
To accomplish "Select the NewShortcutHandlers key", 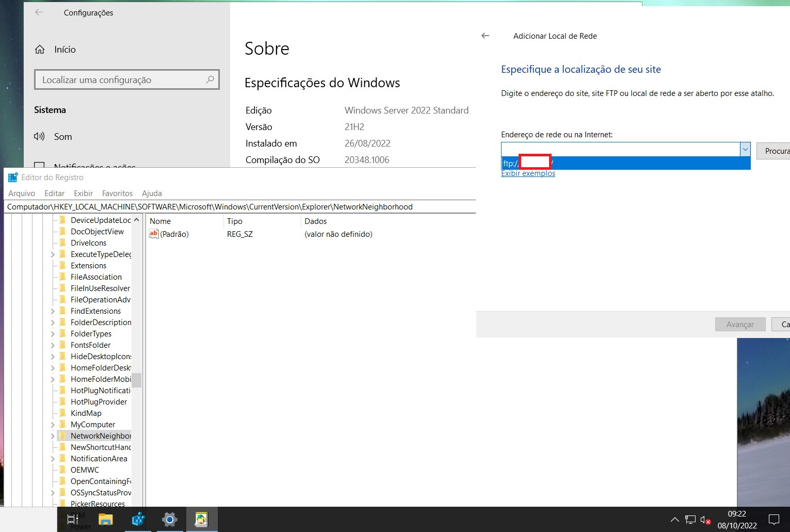I will (101, 447).
